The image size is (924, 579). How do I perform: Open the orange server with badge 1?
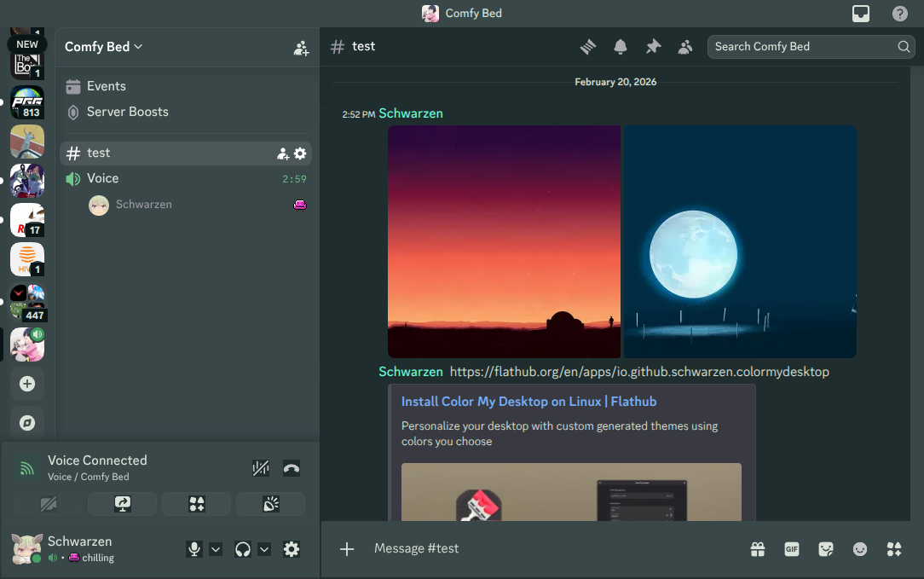(27, 259)
